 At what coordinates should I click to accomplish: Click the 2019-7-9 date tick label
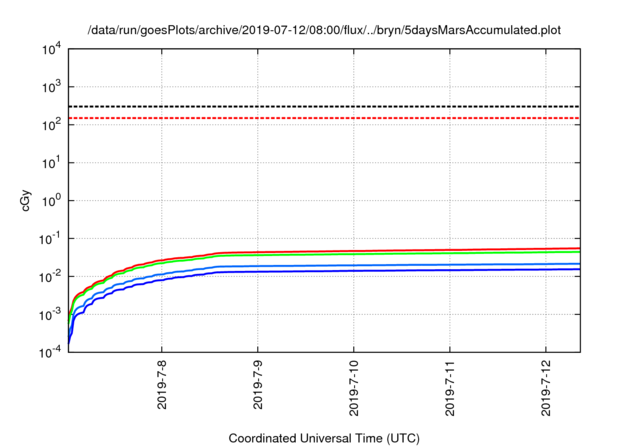[x=258, y=384]
